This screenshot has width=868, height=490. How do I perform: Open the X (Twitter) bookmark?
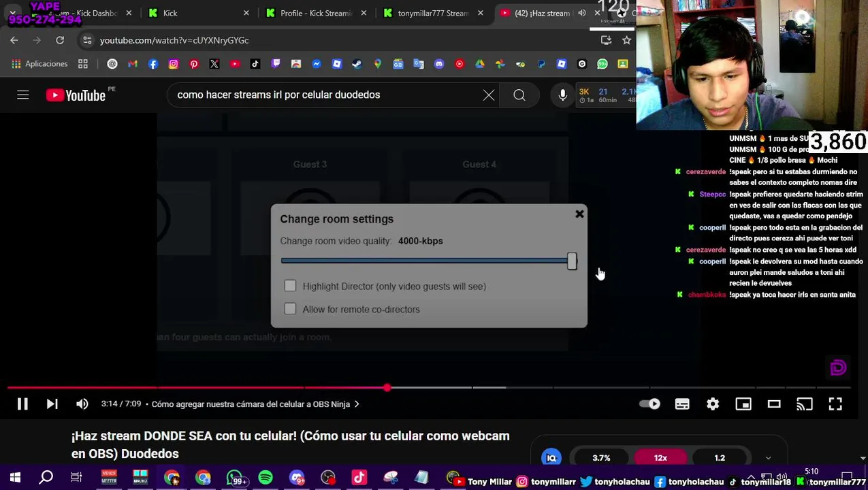pyautogui.click(x=214, y=64)
